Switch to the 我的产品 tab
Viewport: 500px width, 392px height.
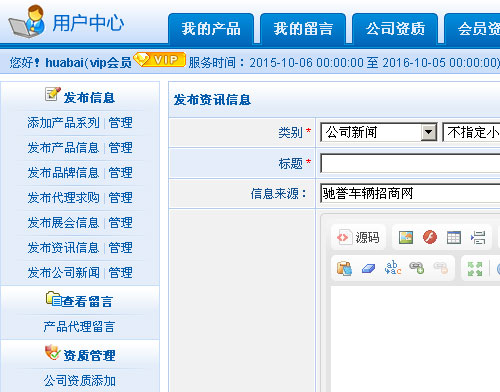(211, 28)
